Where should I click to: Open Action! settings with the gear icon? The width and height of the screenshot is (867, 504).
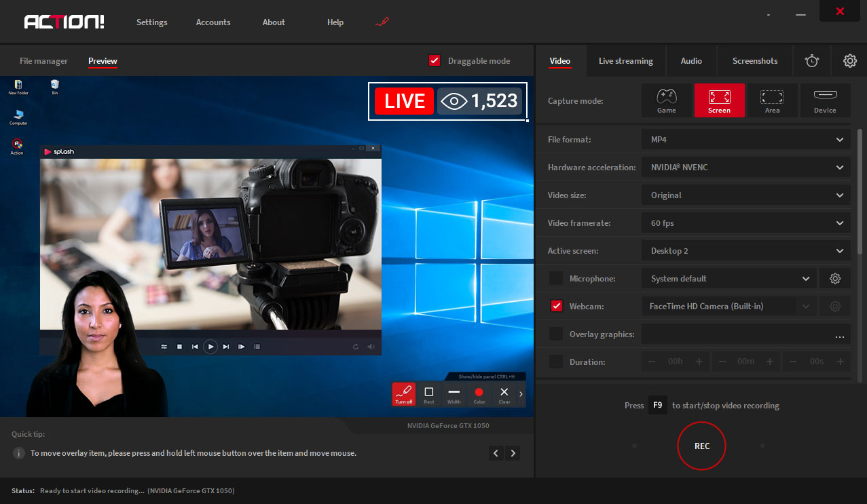pyautogui.click(x=849, y=60)
